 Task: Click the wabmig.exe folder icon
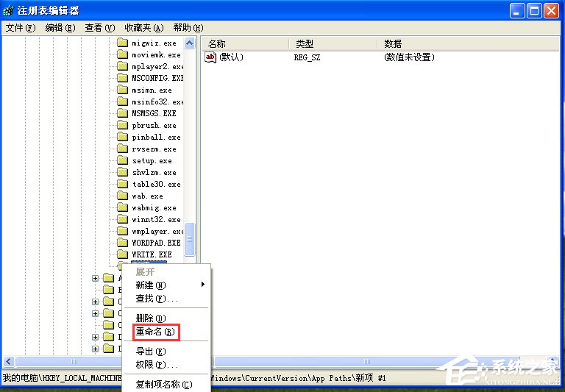123,207
